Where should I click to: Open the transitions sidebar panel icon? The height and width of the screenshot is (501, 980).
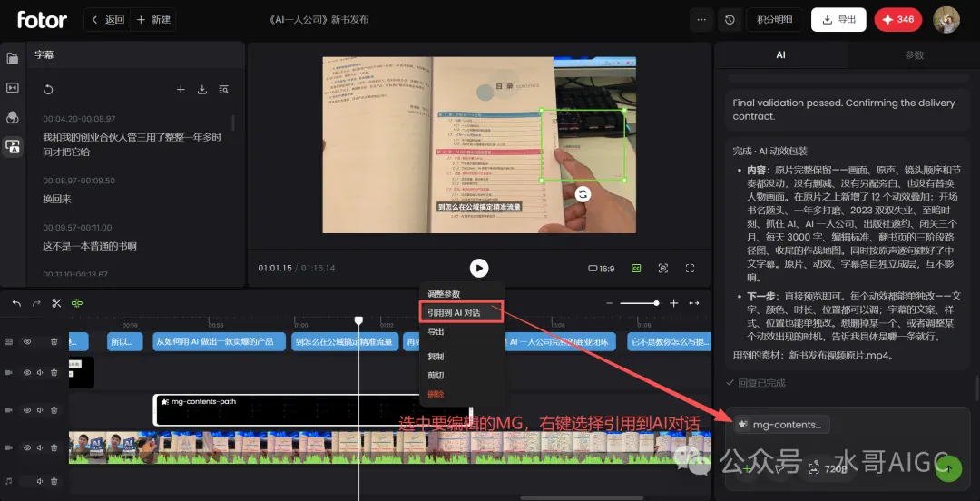click(13, 87)
